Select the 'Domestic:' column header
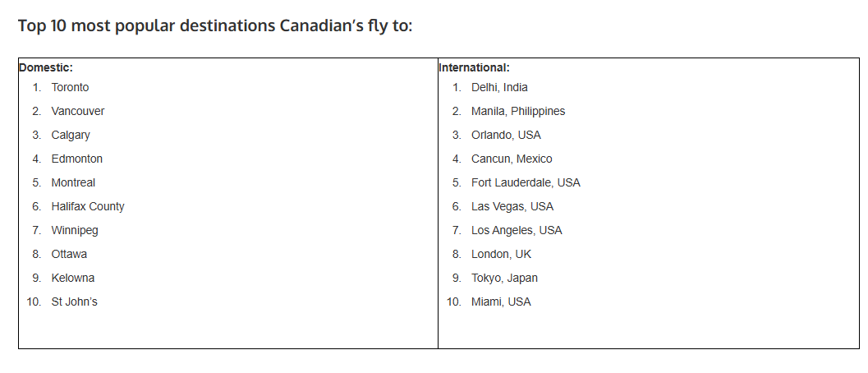Viewport: 868px width, 373px height. pos(46,68)
